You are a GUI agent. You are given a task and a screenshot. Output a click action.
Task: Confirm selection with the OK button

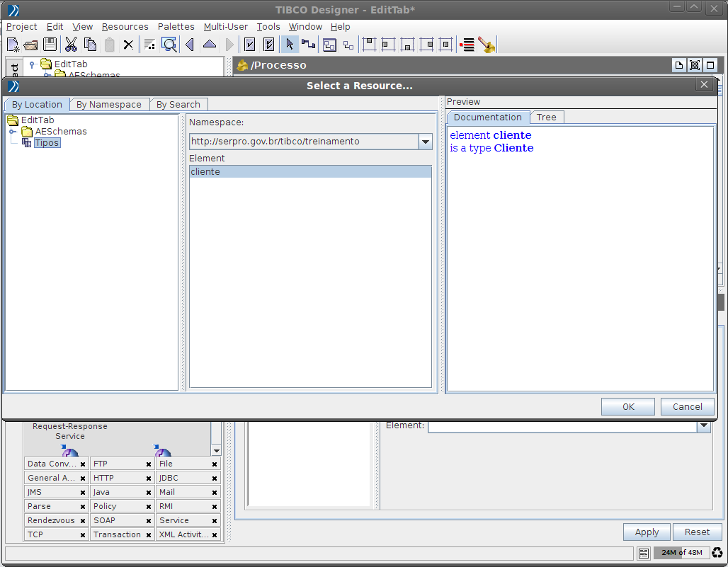click(x=627, y=406)
